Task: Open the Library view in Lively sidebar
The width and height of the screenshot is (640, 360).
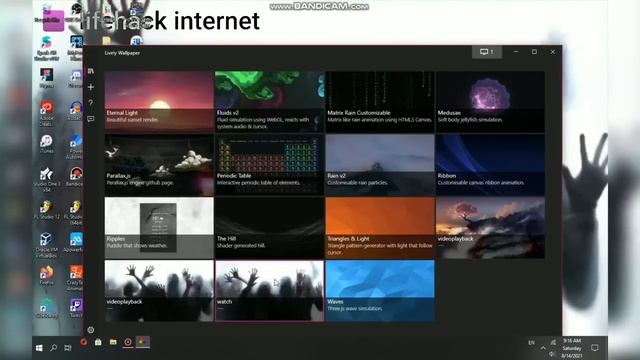Action: (x=91, y=71)
